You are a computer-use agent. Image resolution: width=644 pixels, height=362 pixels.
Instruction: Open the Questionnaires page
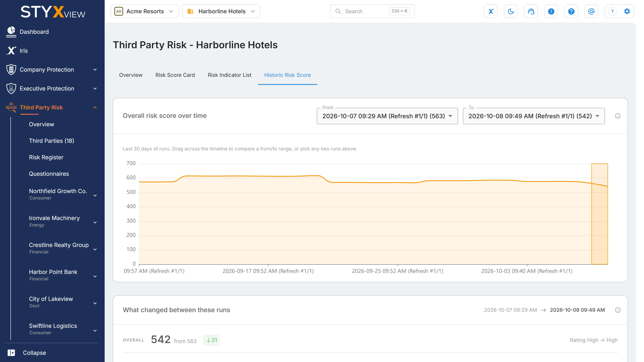49,174
